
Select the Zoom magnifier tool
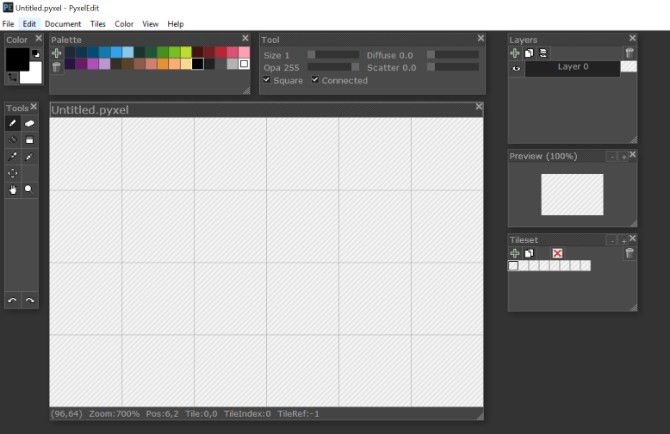pyautogui.click(x=29, y=190)
